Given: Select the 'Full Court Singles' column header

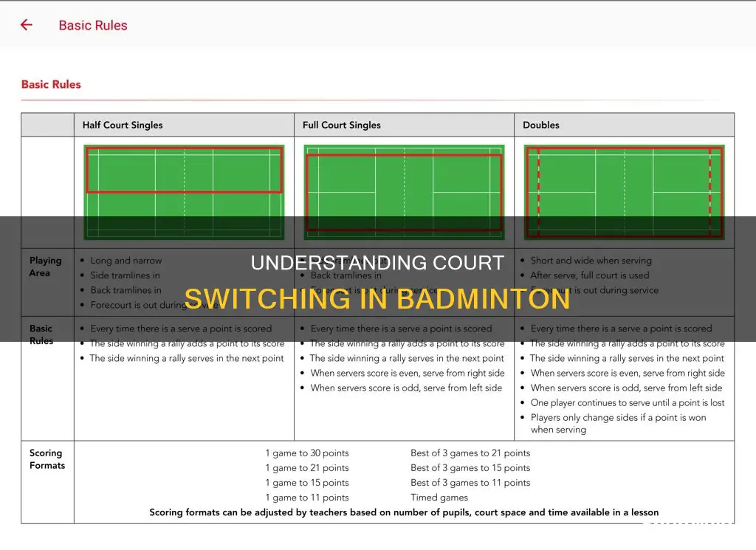Looking at the screenshot, I should pyautogui.click(x=341, y=125).
